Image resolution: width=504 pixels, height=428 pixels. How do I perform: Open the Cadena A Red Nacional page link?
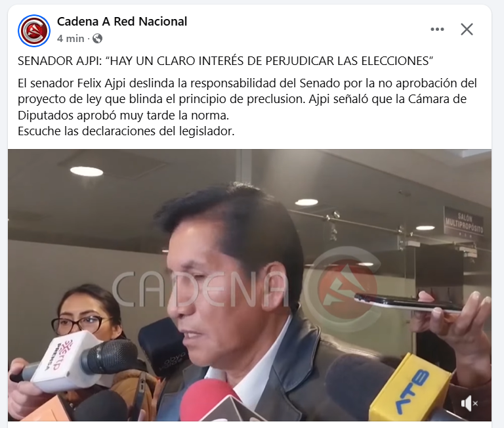tap(122, 22)
